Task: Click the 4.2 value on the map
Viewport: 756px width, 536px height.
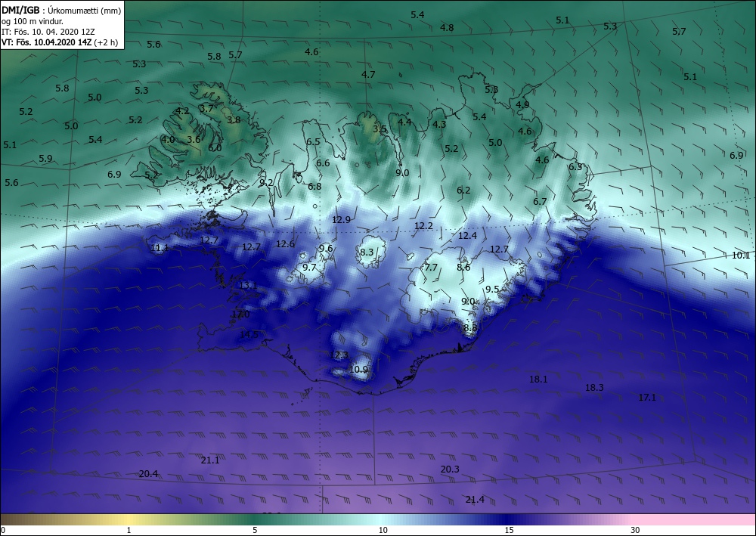Action: 182,111
